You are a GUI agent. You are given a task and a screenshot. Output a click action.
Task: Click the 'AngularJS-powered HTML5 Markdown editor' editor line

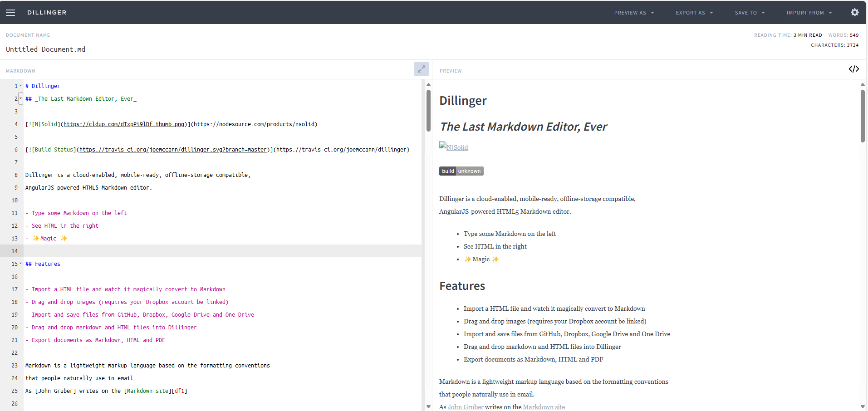(x=88, y=187)
